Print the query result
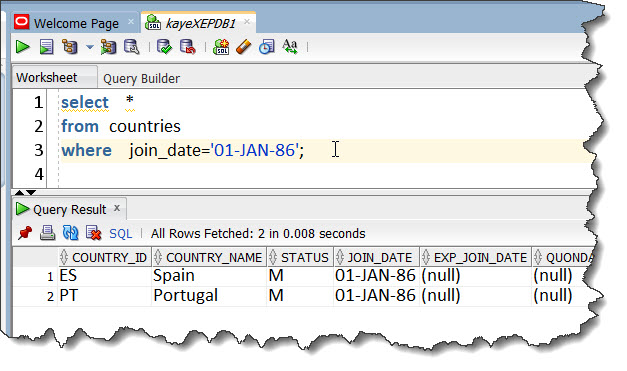The width and height of the screenshot is (627, 371). click(48, 233)
